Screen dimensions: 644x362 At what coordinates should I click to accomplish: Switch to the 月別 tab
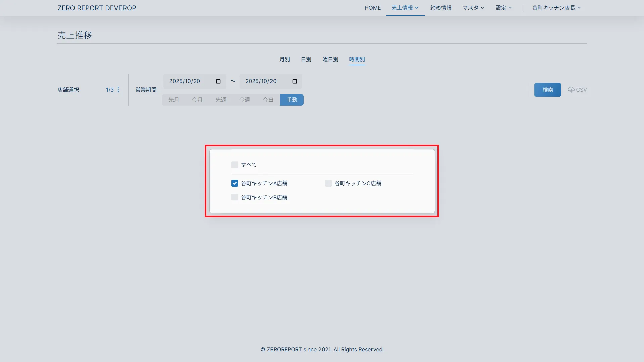point(284,59)
